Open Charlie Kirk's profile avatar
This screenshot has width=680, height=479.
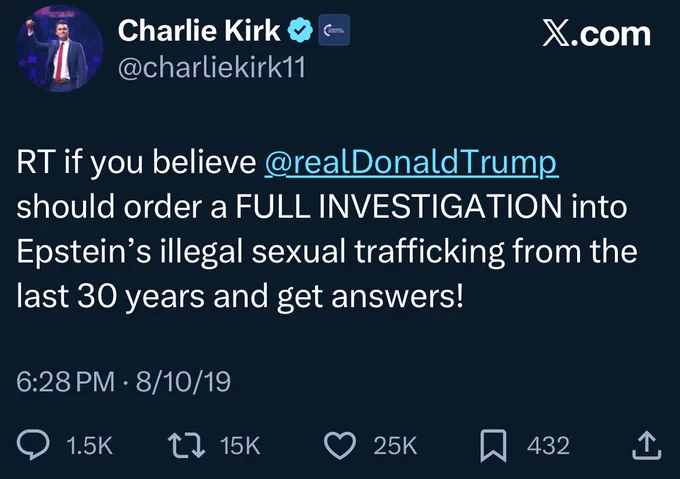click(x=60, y=49)
